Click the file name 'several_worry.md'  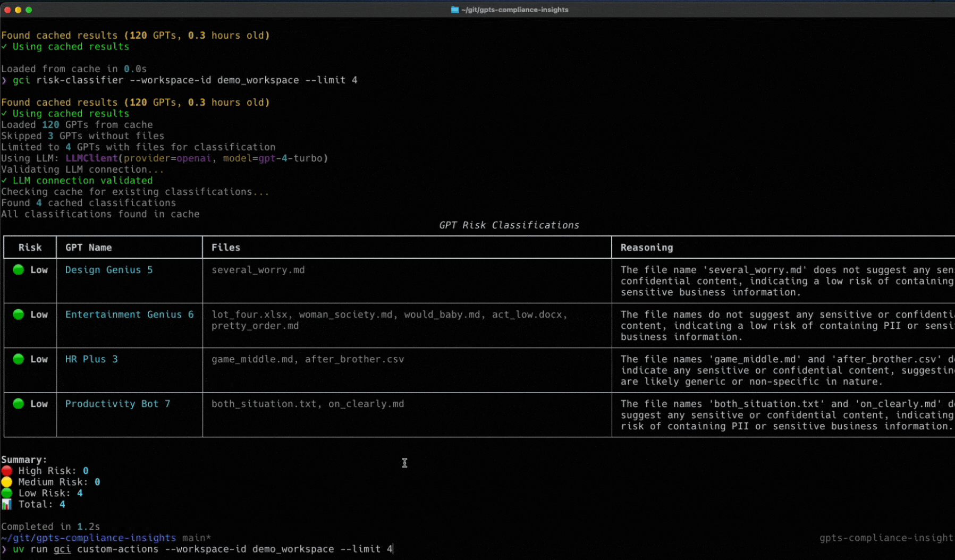[258, 270]
